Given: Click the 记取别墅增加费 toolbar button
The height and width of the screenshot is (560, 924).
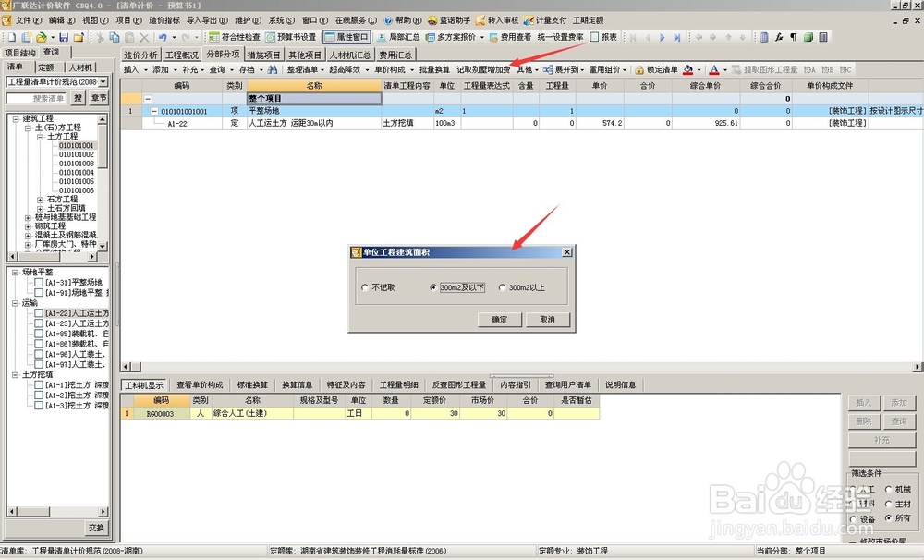Looking at the screenshot, I should click(483, 69).
